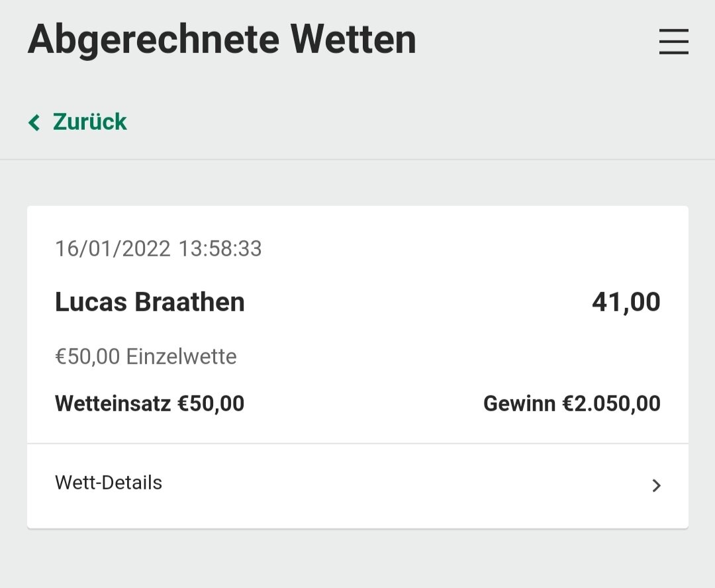This screenshot has height=588, width=715.
Task: Tap the green back chevron icon
Action: pos(34,122)
